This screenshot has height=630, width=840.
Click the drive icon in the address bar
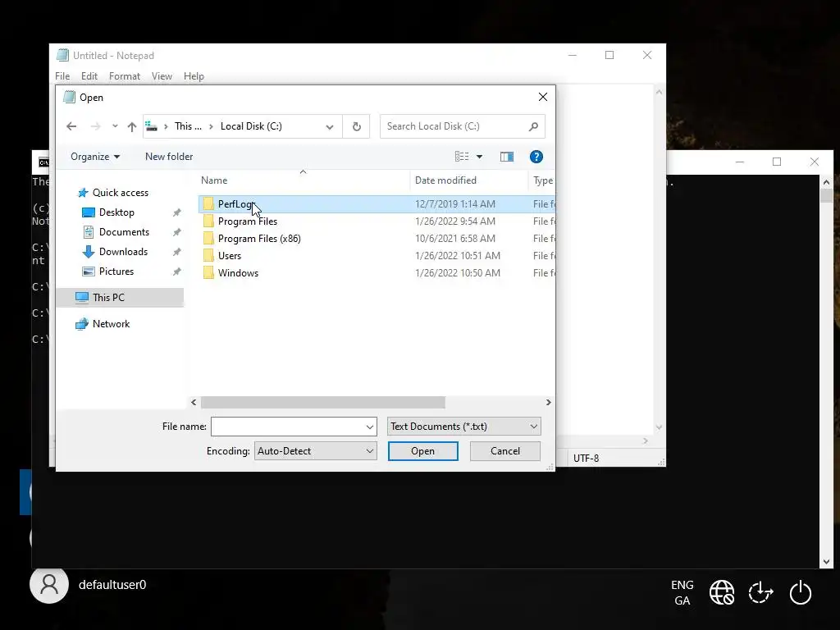click(152, 126)
